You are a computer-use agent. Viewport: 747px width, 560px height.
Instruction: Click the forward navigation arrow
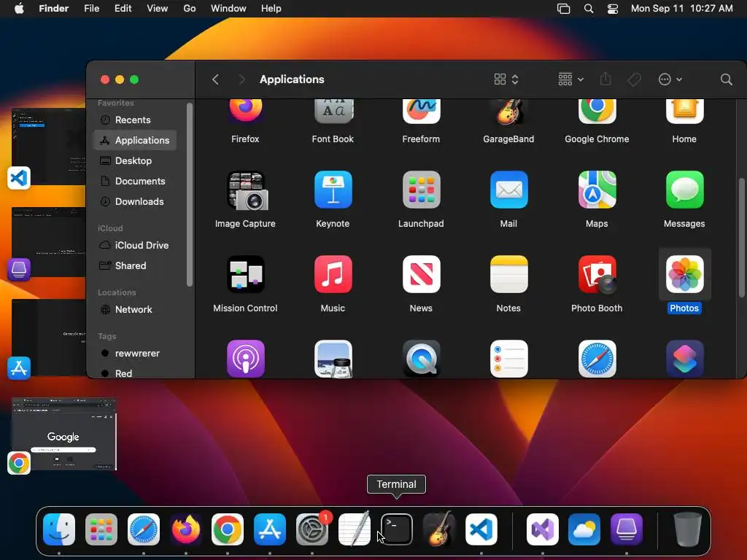pos(241,79)
